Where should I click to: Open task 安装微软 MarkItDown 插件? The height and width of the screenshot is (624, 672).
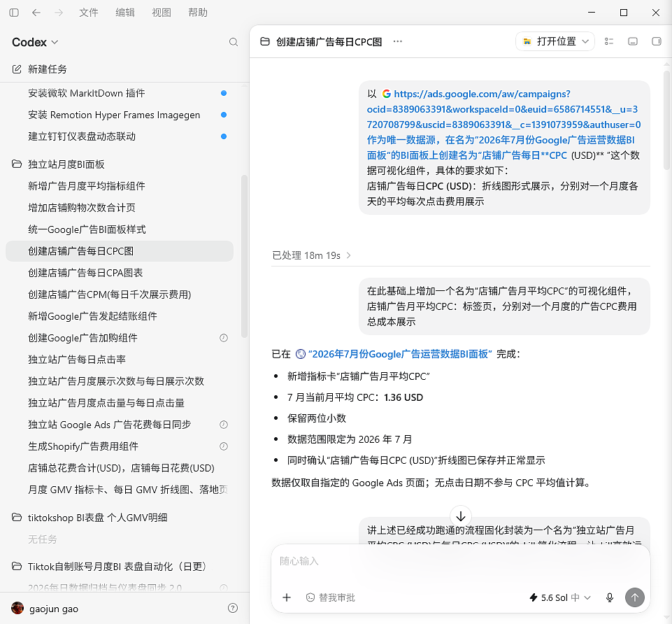click(120, 93)
